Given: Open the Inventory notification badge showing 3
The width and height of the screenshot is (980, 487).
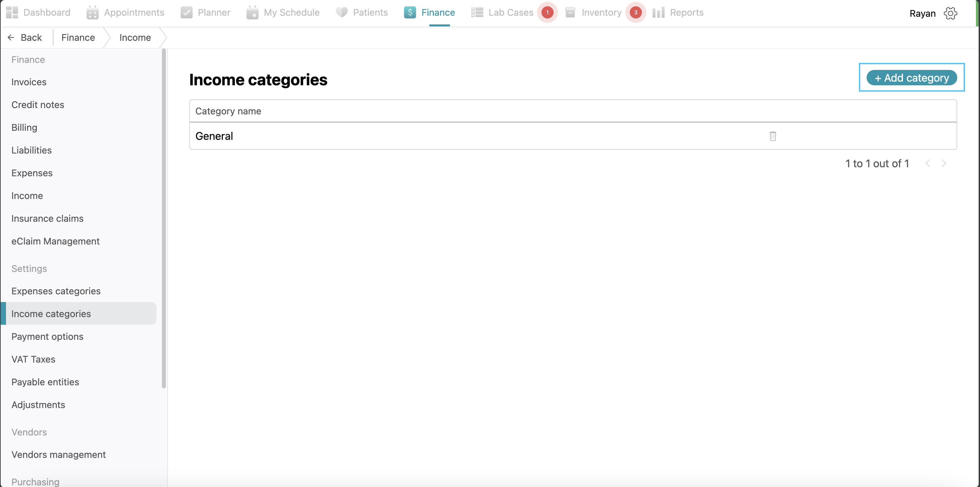Looking at the screenshot, I should (635, 13).
